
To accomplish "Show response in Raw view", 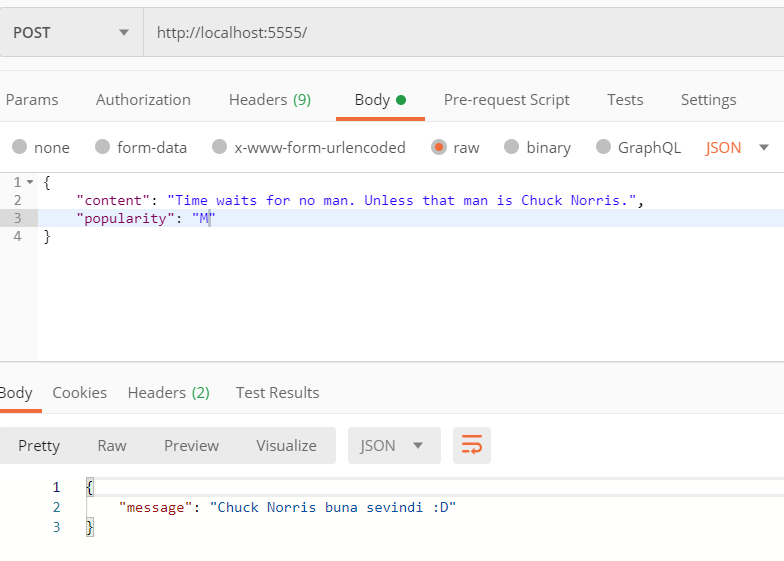I will 112,445.
